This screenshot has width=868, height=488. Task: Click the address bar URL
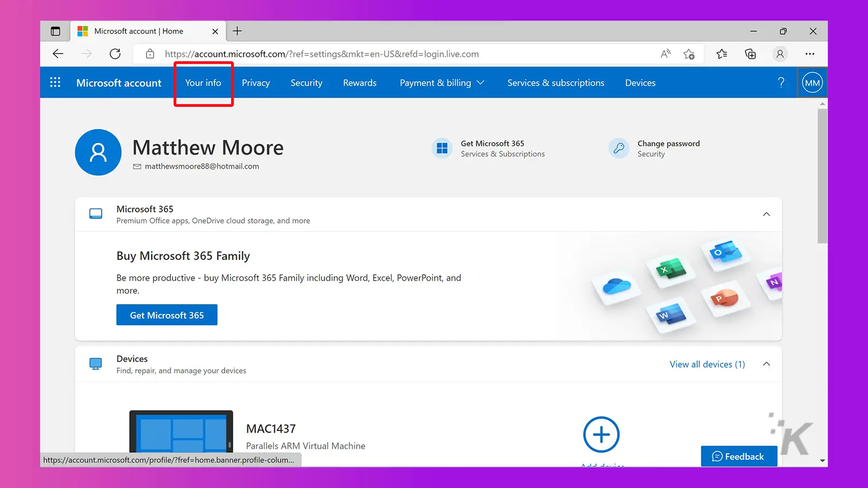pyautogui.click(x=322, y=54)
